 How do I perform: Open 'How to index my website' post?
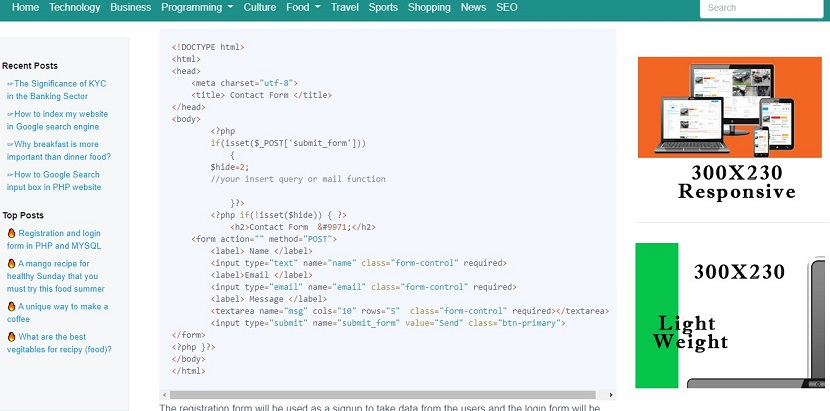(x=57, y=120)
